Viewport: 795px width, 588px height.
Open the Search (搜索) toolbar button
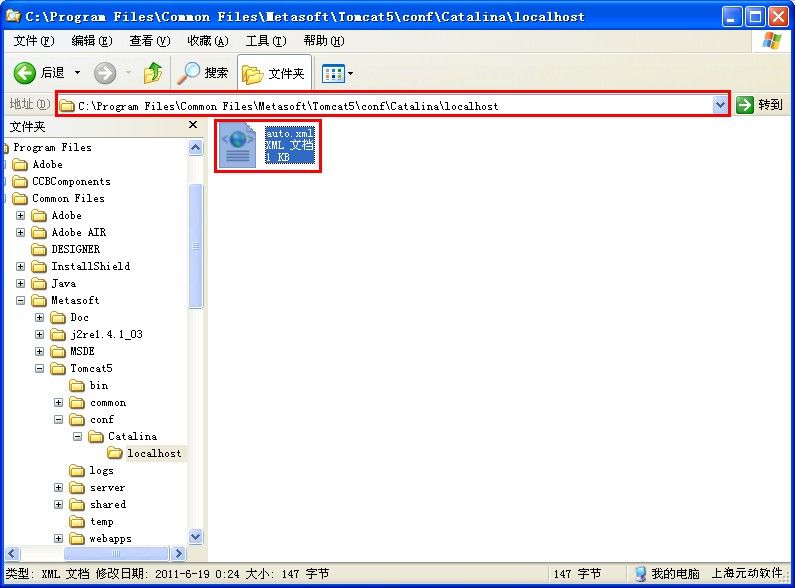(x=203, y=73)
